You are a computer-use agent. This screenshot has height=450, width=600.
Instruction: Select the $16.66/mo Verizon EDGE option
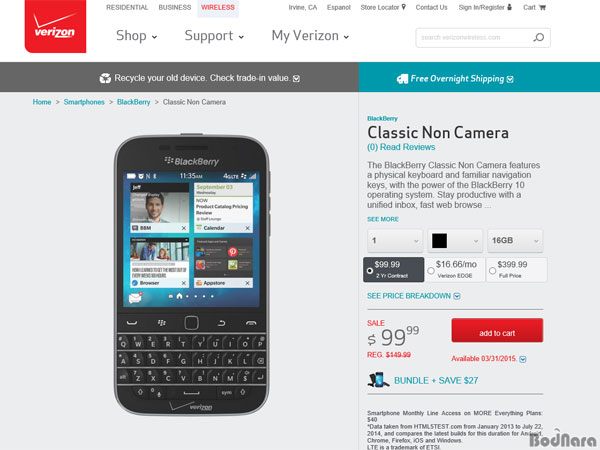pyautogui.click(x=455, y=270)
